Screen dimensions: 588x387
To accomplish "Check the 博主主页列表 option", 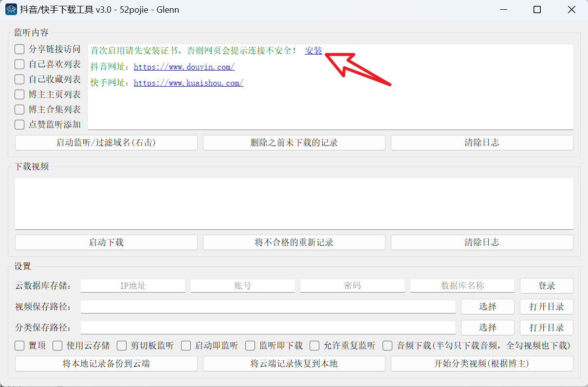I will 19,94.
